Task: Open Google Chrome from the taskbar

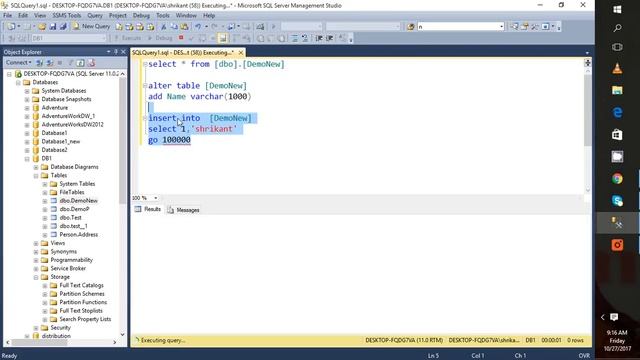Action: click(617, 178)
